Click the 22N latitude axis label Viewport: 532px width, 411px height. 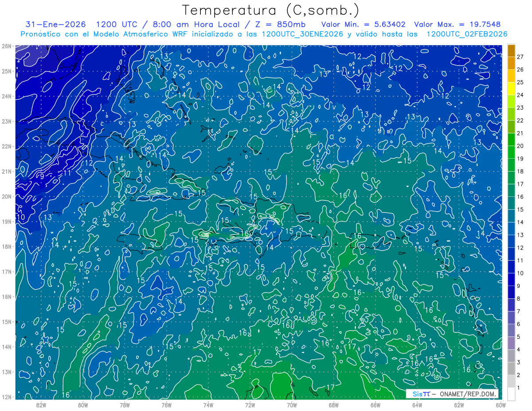[7, 146]
